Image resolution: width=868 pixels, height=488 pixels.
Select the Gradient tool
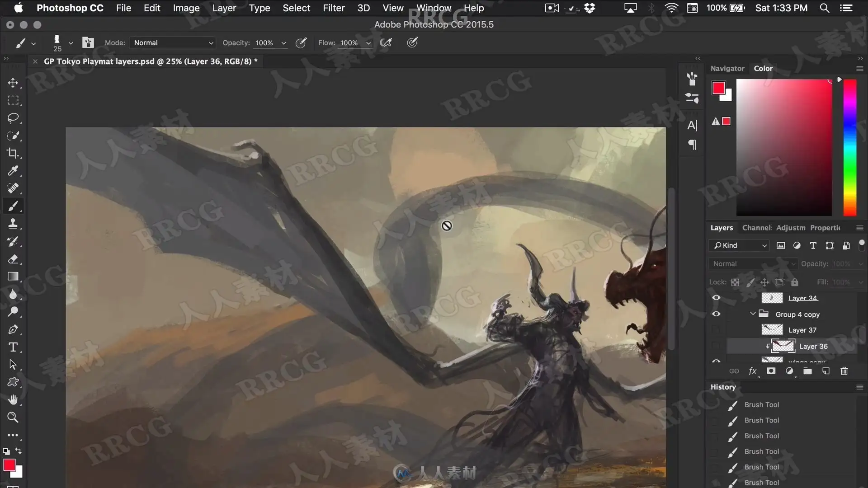13,277
